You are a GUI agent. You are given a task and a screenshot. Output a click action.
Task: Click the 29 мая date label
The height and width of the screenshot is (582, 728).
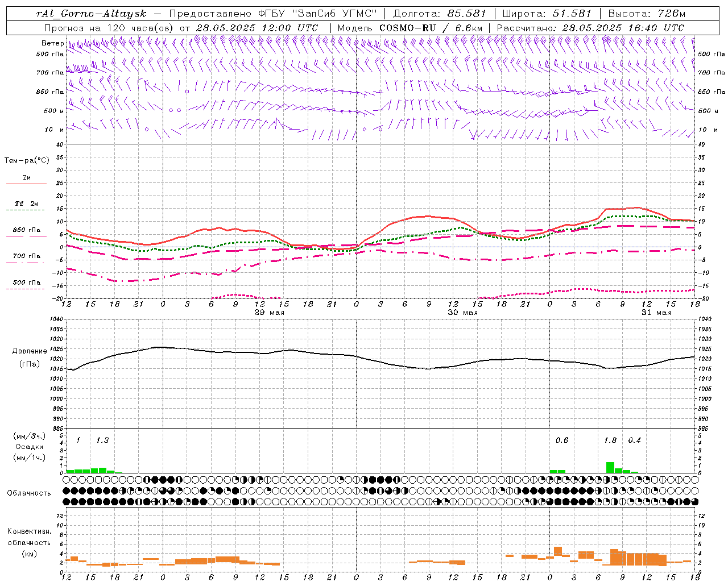coord(270,313)
